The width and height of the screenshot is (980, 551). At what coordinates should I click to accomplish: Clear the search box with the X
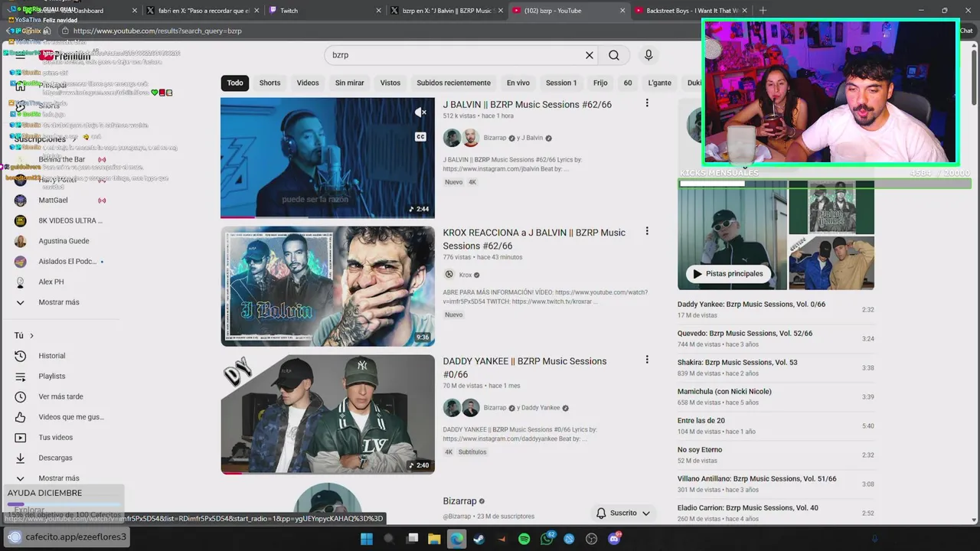pos(590,55)
